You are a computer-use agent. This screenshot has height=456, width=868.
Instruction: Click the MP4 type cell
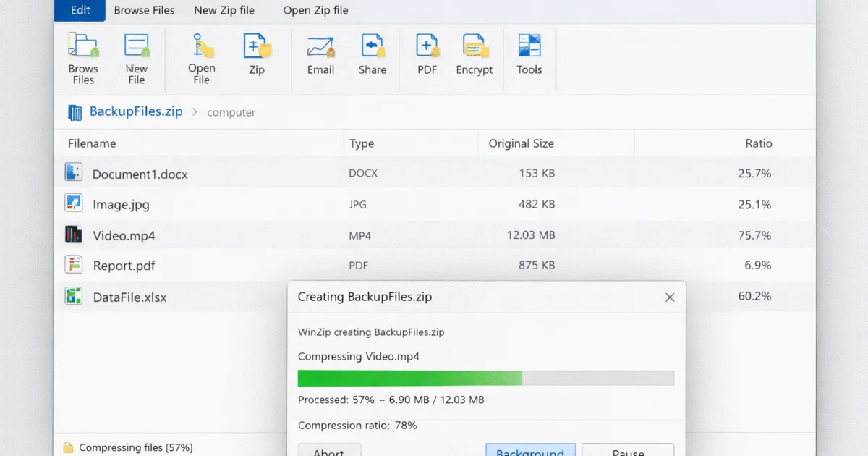click(359, 235)
